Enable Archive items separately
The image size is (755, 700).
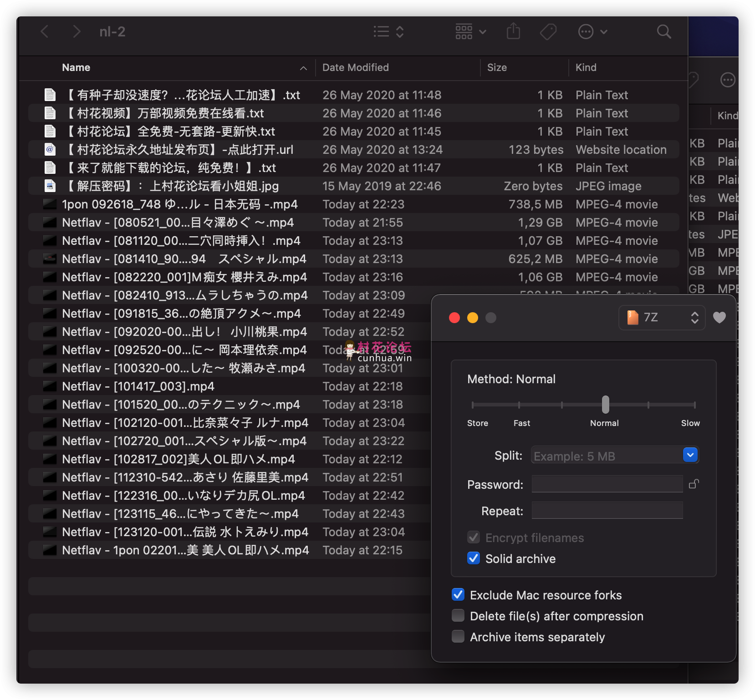[x=458, y=636]
